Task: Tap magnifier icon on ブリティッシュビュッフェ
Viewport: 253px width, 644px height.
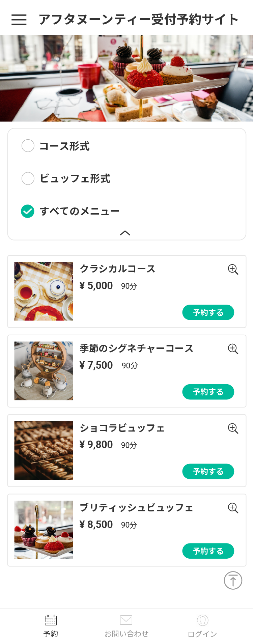Action: (x=233, y=508)
